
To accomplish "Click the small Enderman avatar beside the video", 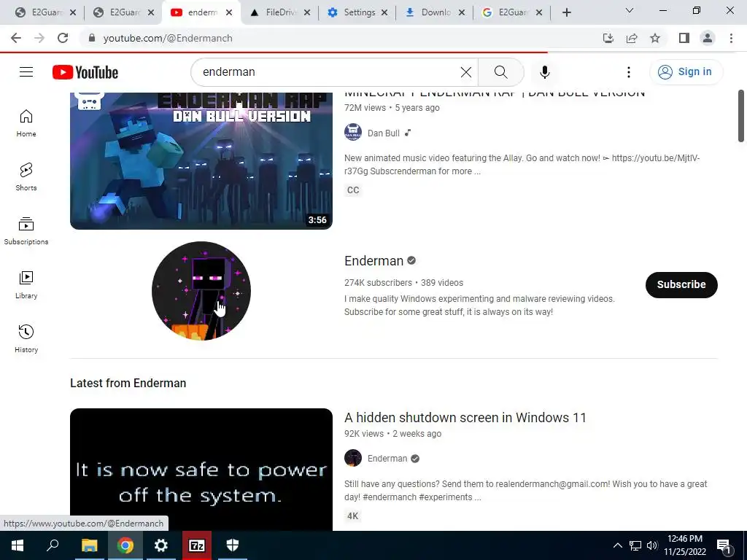I will [353, 458].
